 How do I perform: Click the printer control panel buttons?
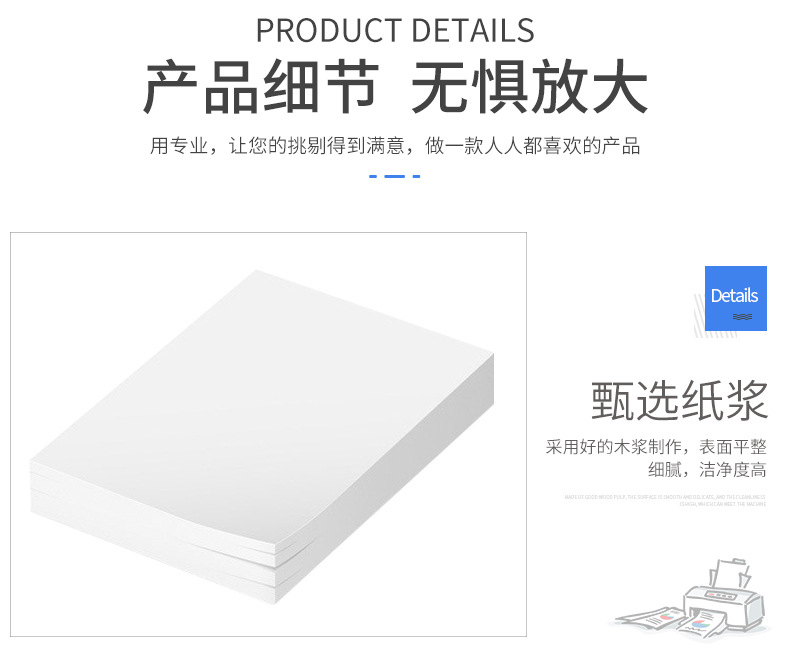tap(722, 596)
